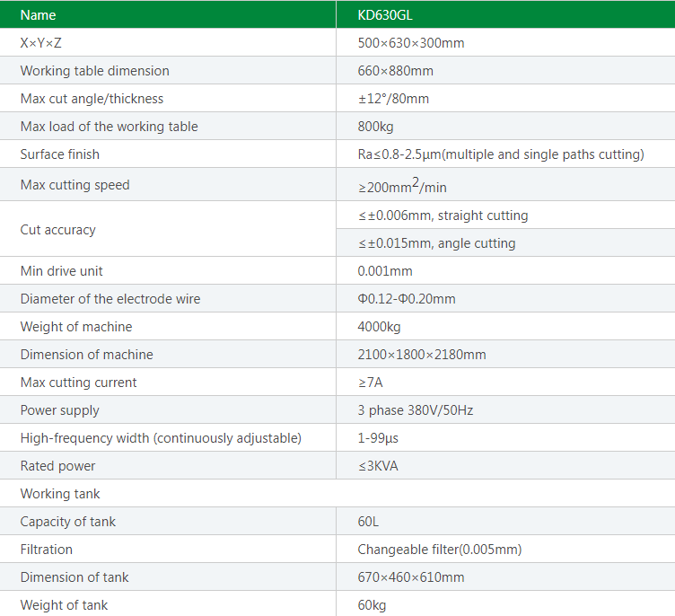Viewport: 675px width, 616px height.
Task: Select the 'Rated power' label
Action: tap(57, 466)
